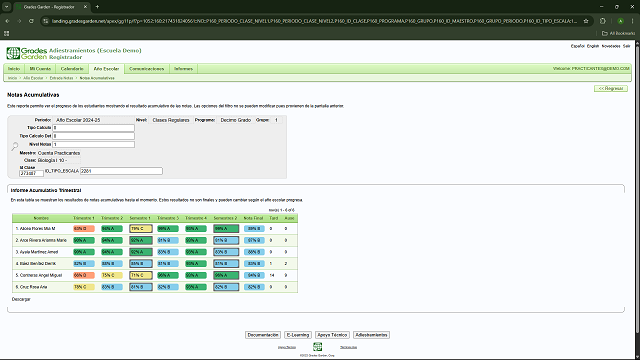Screen dimensions: 640x360
Task: Expand the tab search dropdown arrow
Action: (x=7, y=7)
